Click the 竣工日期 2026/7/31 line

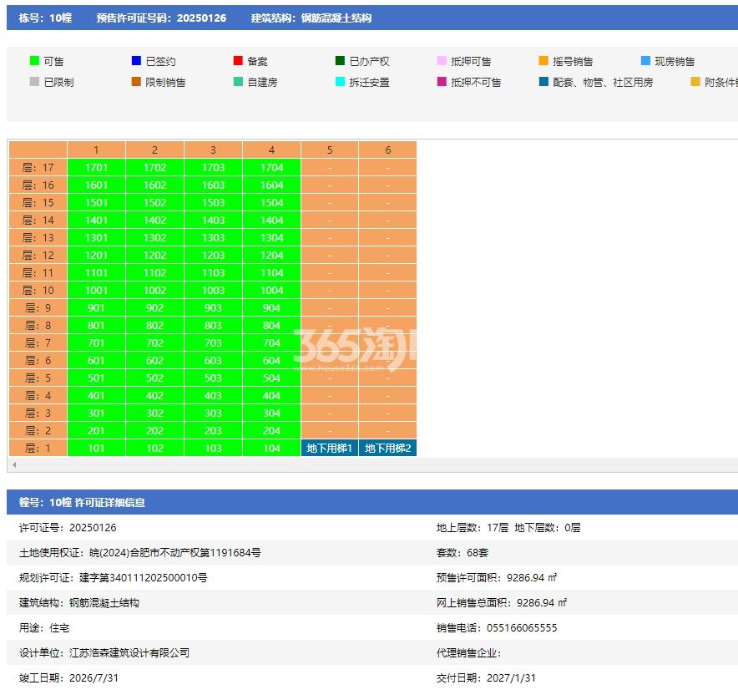(68, 677)
